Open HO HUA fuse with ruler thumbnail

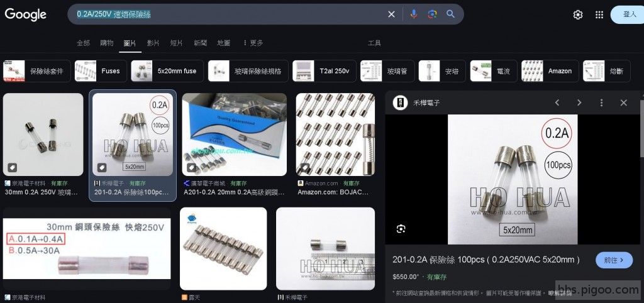point(325,249)
